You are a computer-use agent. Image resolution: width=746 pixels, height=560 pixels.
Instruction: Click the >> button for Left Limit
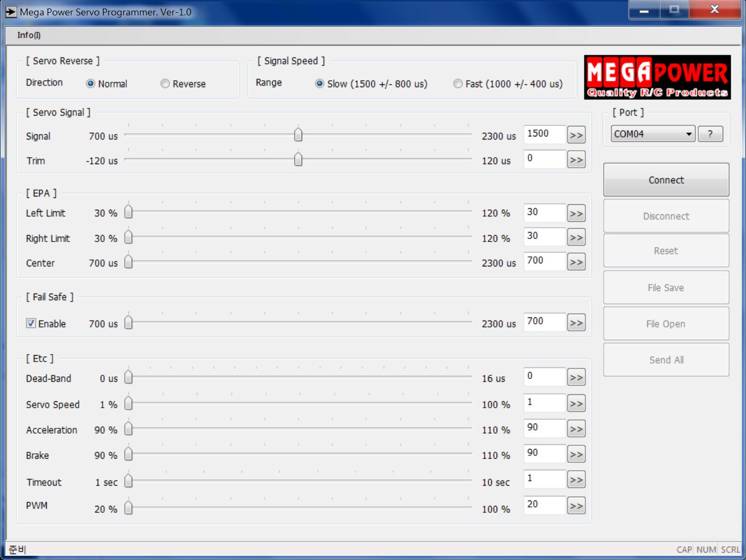(576, 213)
